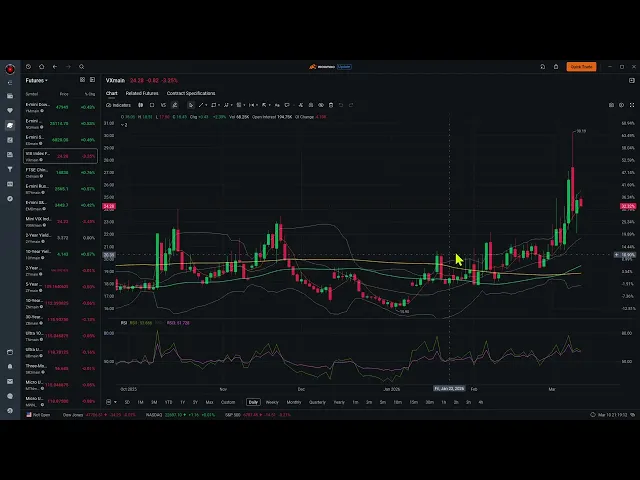The image size is (640, 480).
Task: Switch to the Chart tab
Action: click(111, 93)
